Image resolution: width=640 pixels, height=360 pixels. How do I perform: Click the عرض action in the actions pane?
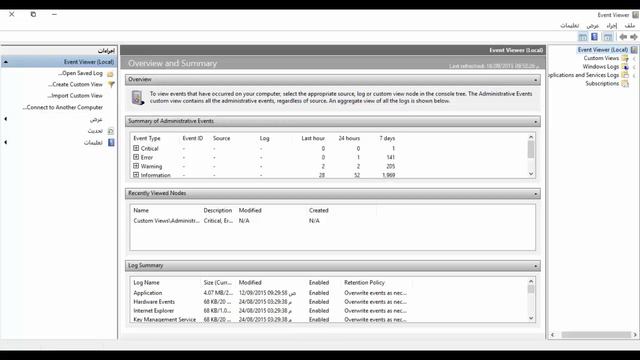[96, 119]
